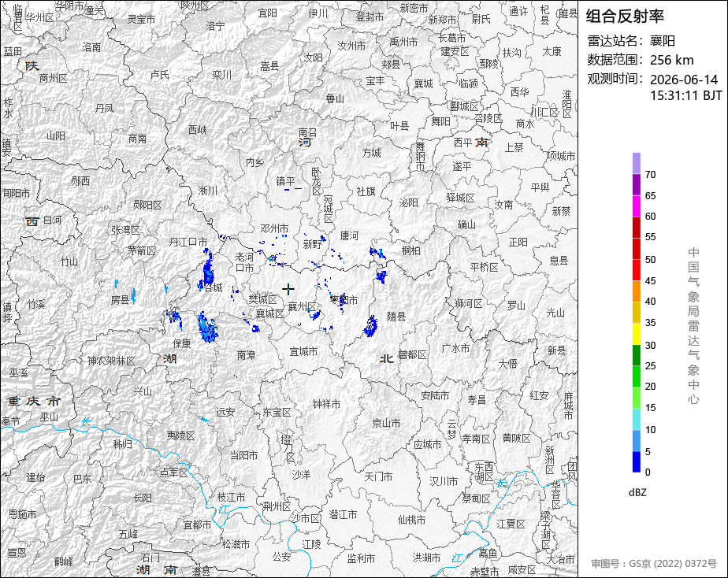Pick the 20–25 dBZ green legend swatch
Screen dimensions: 728x578
point(636,376)
